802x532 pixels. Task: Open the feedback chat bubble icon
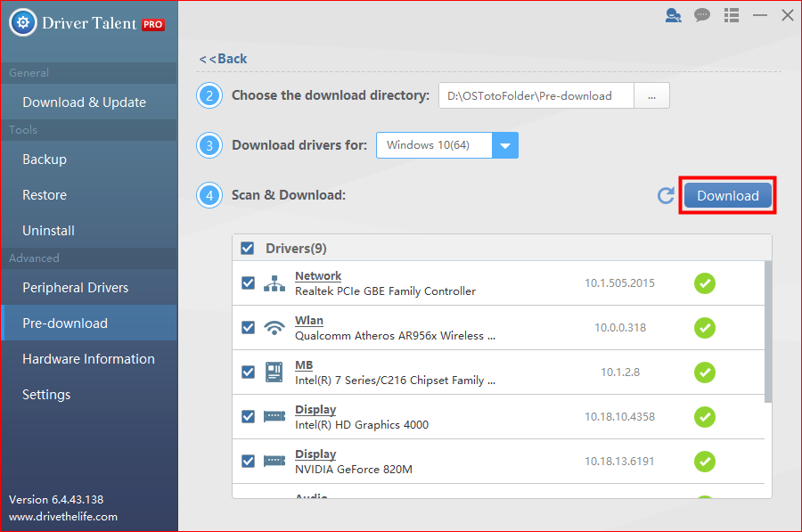point(702,15)
